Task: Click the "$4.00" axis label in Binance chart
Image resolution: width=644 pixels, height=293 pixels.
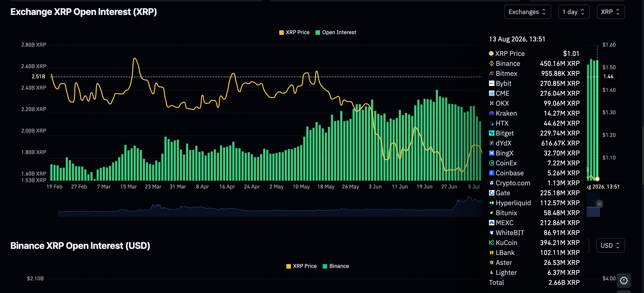Action: pos(609,279)
